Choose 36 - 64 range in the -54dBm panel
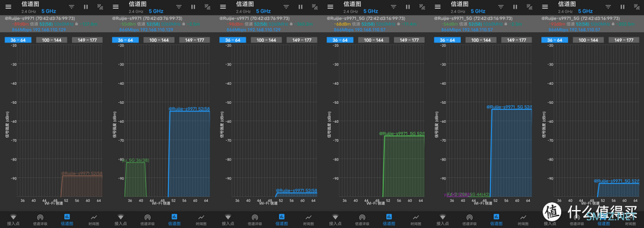 point(447,40)
